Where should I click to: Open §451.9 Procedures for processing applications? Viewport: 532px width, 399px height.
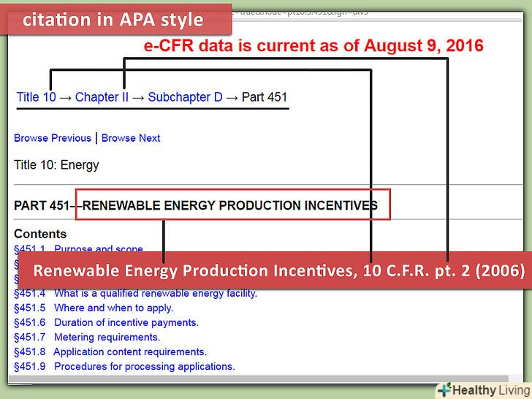124,366
